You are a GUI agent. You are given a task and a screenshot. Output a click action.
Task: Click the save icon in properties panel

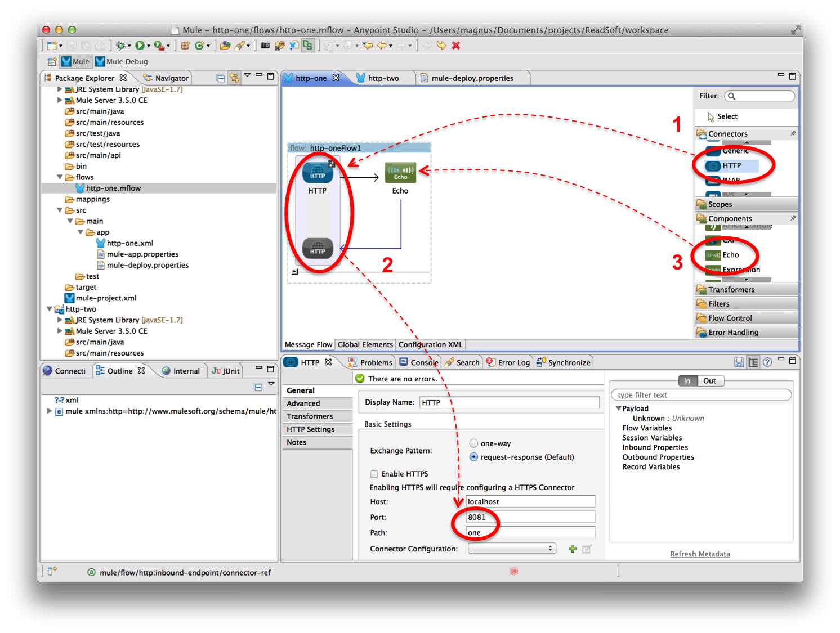point(739,363)
